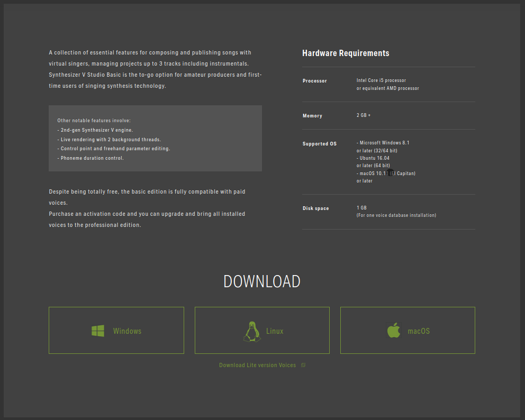Click the 'Other notable features involve:' line
The width and height of the screenshot is (525, 420).
tap(94, 121)
